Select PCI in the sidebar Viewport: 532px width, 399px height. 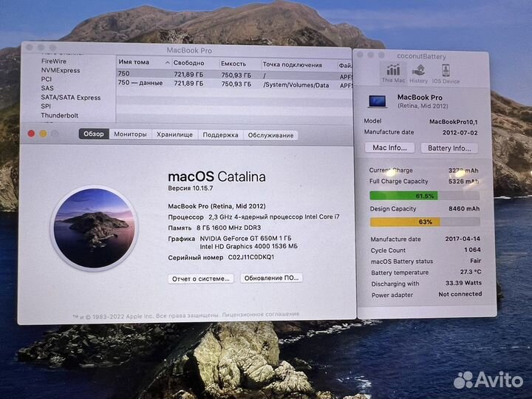(46, 79)
